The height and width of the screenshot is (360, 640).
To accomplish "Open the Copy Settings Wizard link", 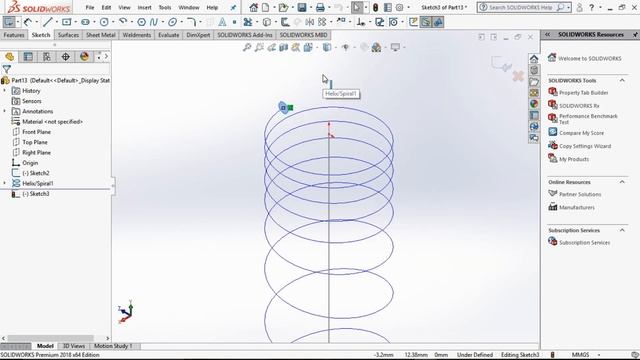I will 585,146.
